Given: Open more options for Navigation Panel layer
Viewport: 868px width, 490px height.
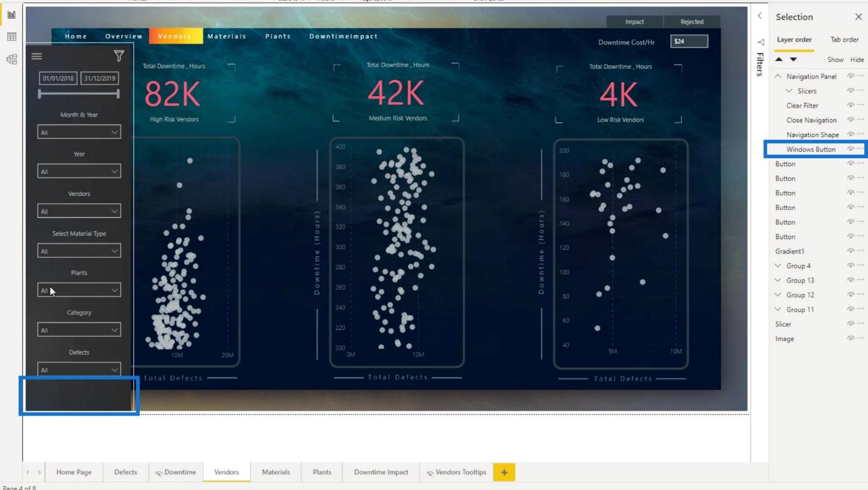Looking at the screenshot, I should coord(860,77).
